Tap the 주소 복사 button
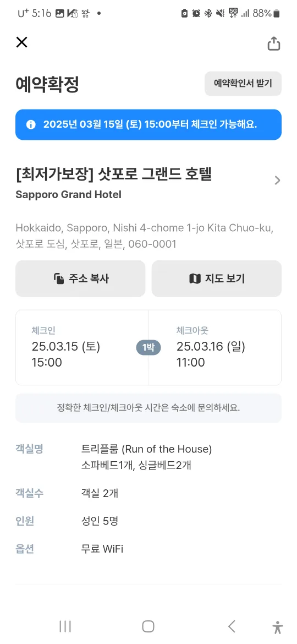Screen dimensions: 297x644 80,279
